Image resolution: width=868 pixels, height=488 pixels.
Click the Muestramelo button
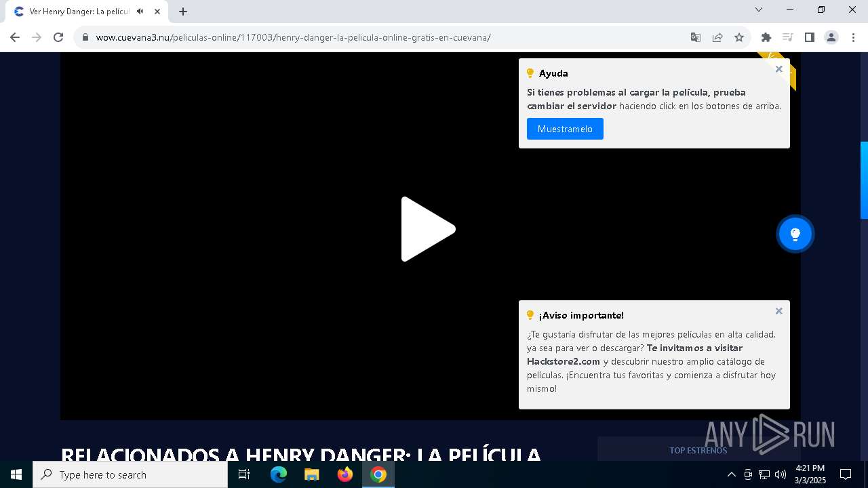pos(565,129)
